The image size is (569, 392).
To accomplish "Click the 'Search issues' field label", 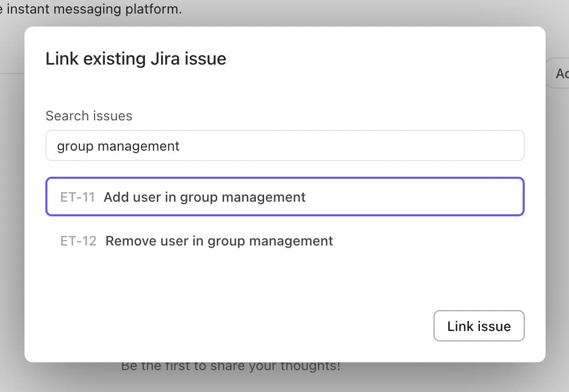I will [x=89, y=116].
